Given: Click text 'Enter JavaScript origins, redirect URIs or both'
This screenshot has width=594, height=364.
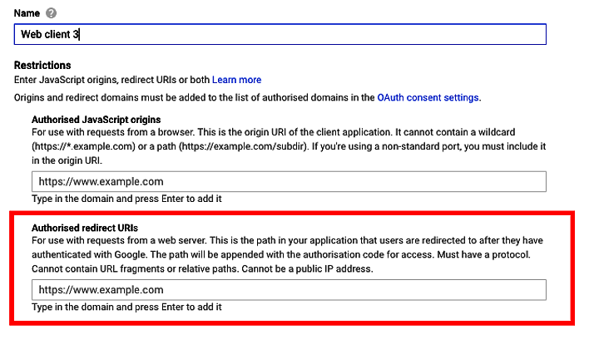Looking at the screenshot, I should tap(111, 80).
